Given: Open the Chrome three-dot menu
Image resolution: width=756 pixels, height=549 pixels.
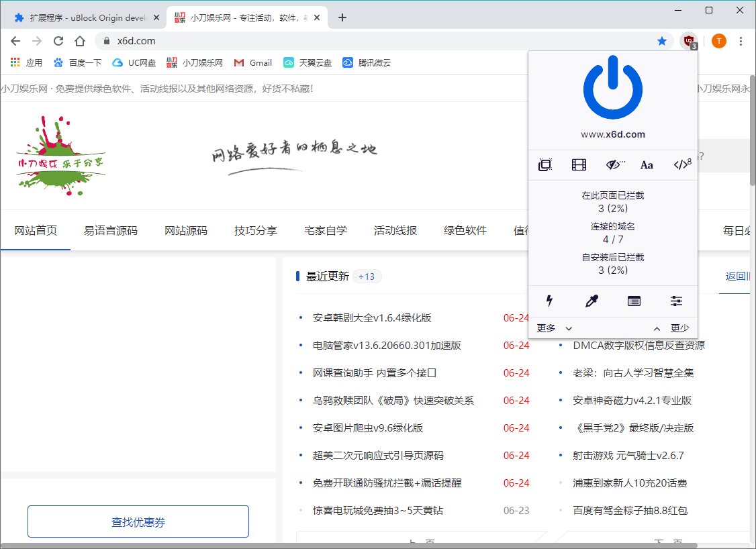Looking at the screenshot, I should (741, 41).
